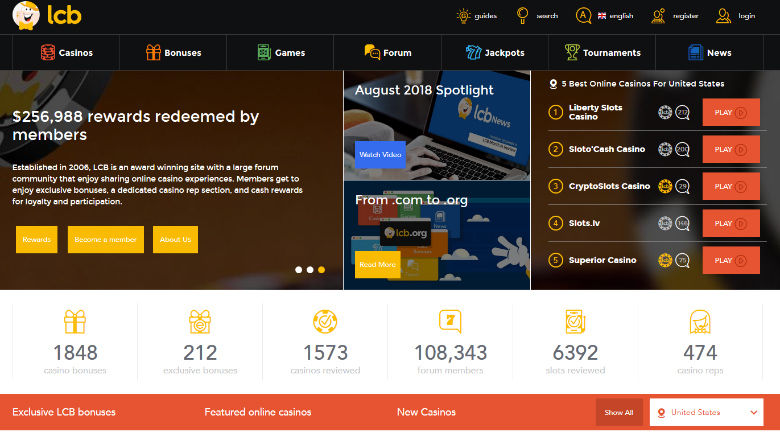Click the comments bubble for Slots.lv
This screenshot has height=440, width=780.
pyautogui.click(x=682, y=224)
